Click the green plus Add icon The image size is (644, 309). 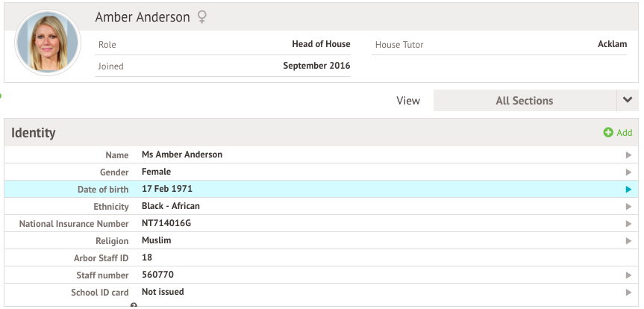click(x=608, y=133)
